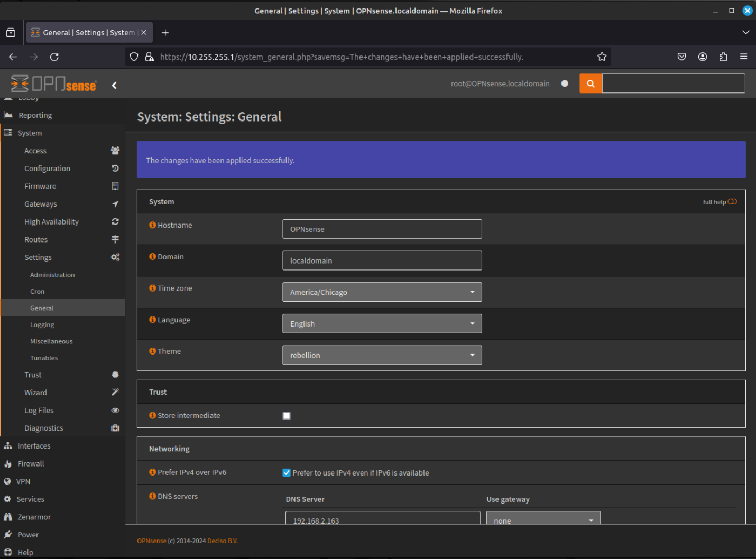Click Prefer IPv4 over IPv6 info icon
756x559 pixels.
[x=153, y=472]
